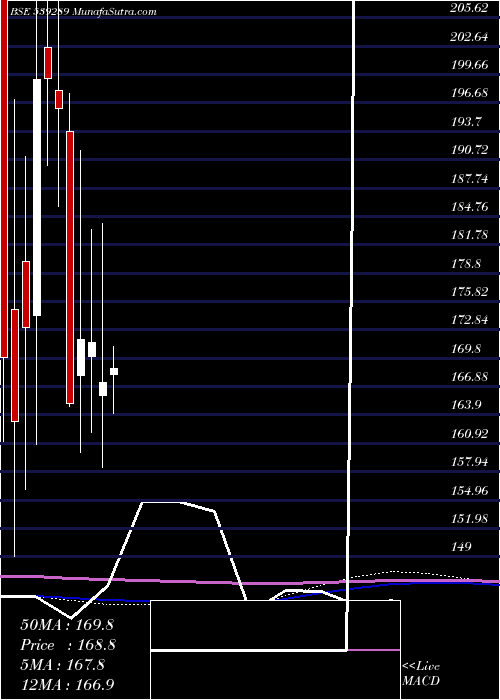
Task: Click the Price : 168.8 legend entry
Action: [x=68, y=645]
